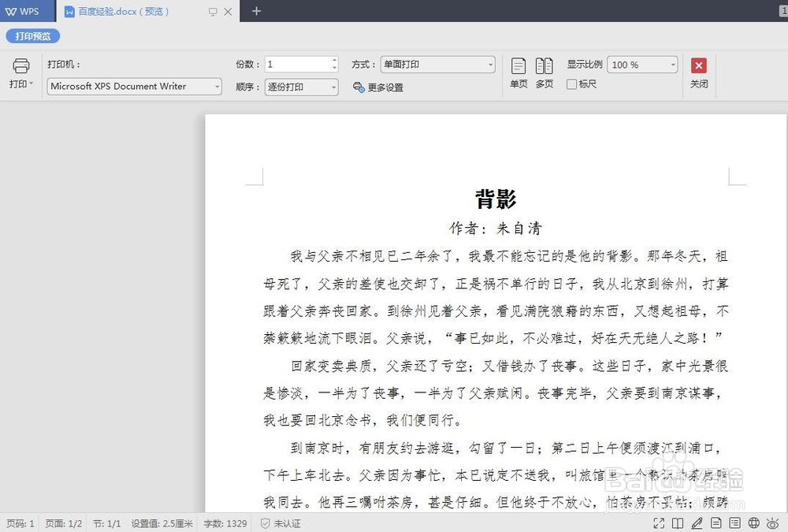The image size is (788, 532).
Task: Switch to reading mode book icon
Action: point(678,523)
